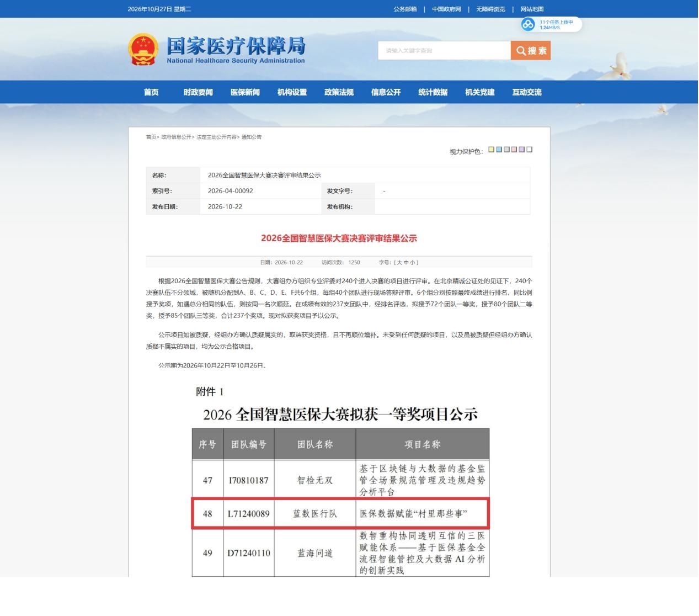Viewport: 699px width, 616px height.
Task: Click the 11个任务上传中 upload status text
Action: click(x=556, y=22)
